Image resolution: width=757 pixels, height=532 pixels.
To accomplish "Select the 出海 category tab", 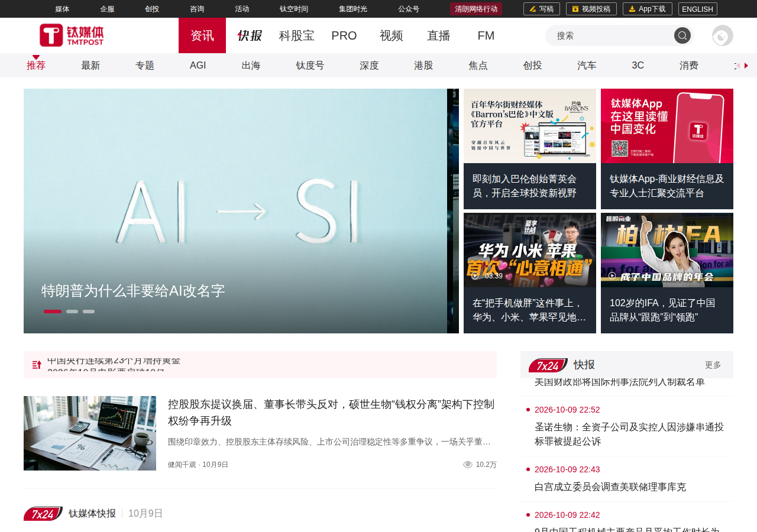I will pos(251,66).
